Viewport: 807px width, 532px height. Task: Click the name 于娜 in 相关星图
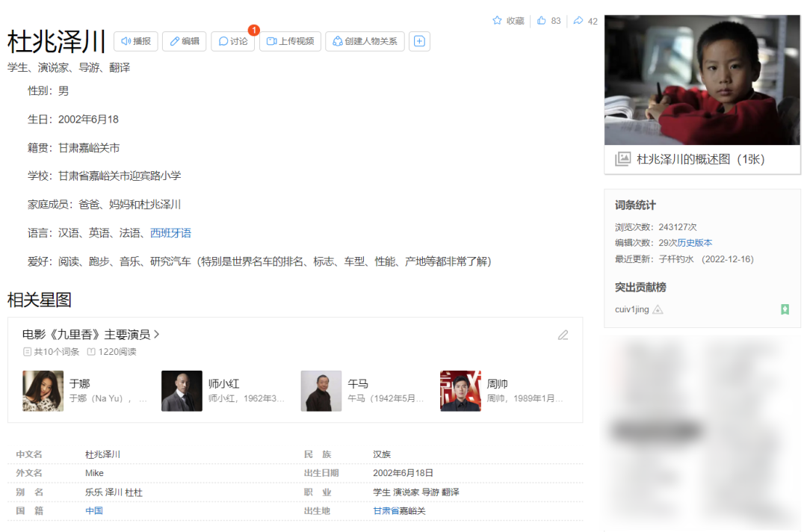(80, 384)
